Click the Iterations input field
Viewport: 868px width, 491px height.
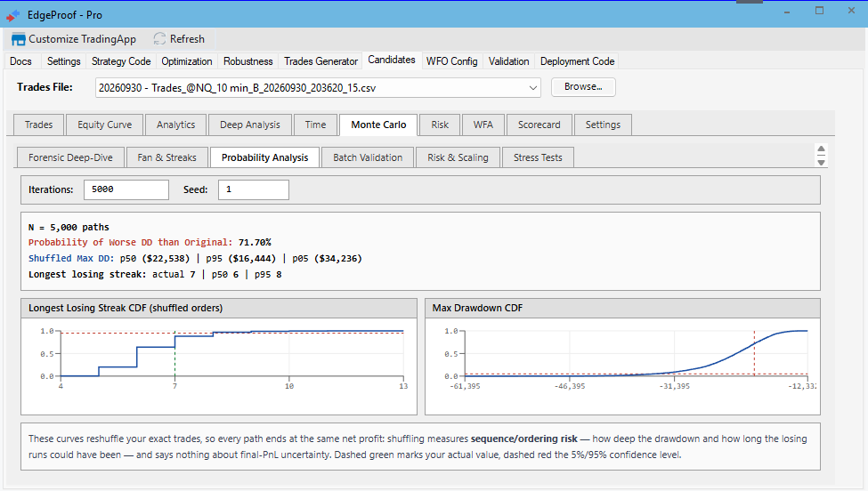(x=126, y=189)
